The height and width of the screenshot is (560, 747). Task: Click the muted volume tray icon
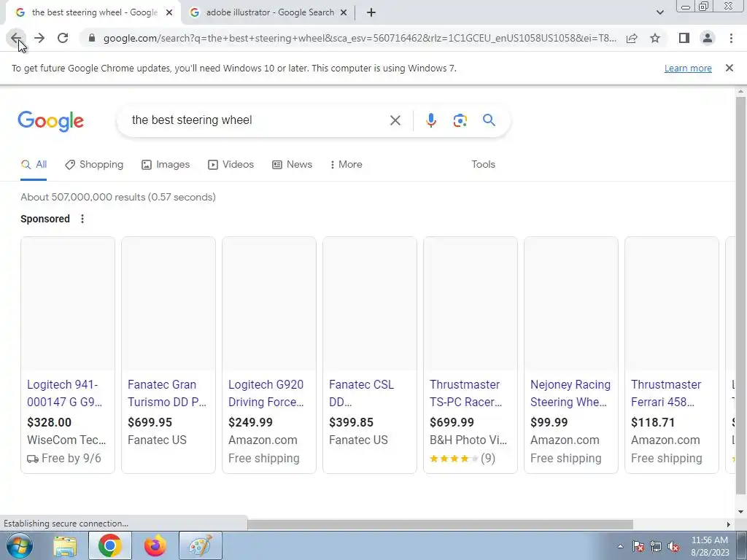coord(673,547)
